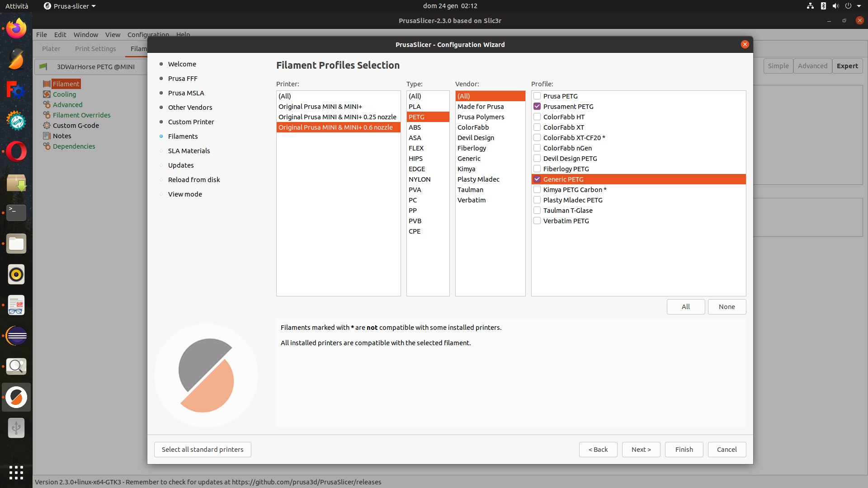868x488 pixels.
Task: Switch to Print Settings tab
Action: (x=95, y=48)
